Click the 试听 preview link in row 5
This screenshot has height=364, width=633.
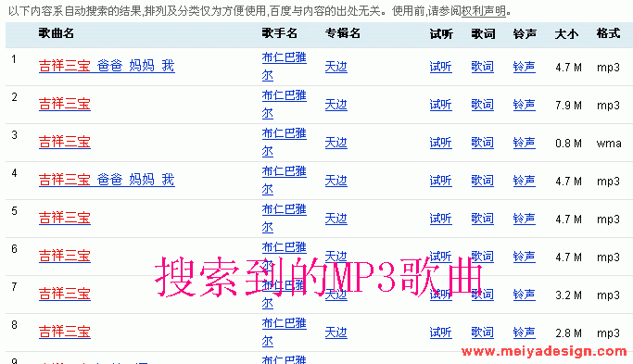[440, 219]
